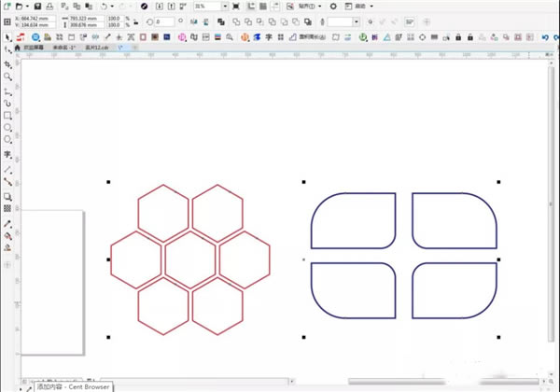Switch to the third document tab

tap(96, 48)
